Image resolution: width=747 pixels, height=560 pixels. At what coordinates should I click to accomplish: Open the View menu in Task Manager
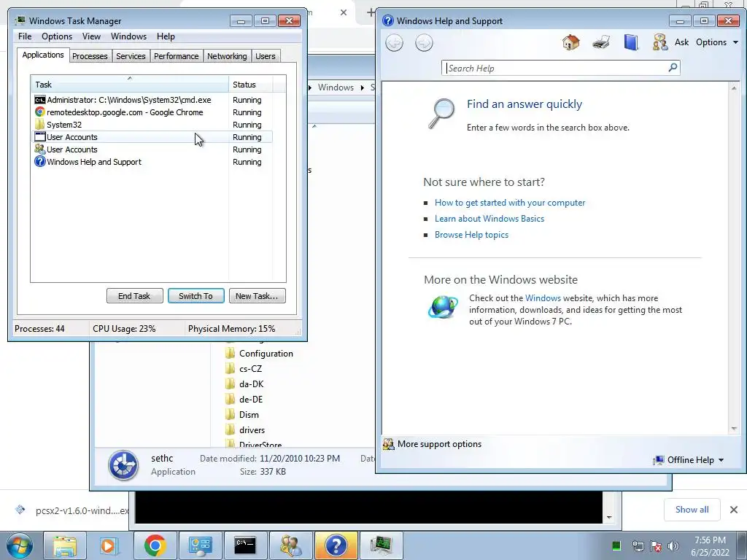pos(91,36)
